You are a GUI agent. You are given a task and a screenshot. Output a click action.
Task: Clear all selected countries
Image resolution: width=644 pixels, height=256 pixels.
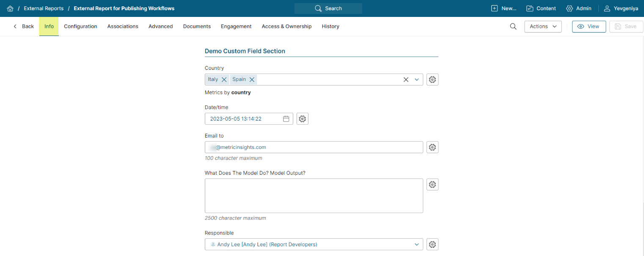pyautogui.click(x=406, y=80)
